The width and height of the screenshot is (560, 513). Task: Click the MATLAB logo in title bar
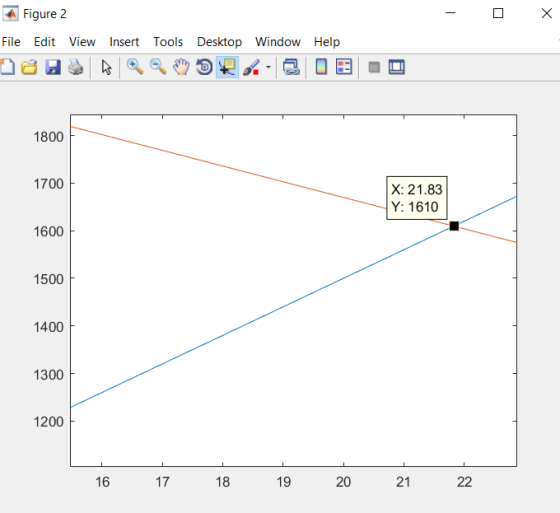point(10,14)
